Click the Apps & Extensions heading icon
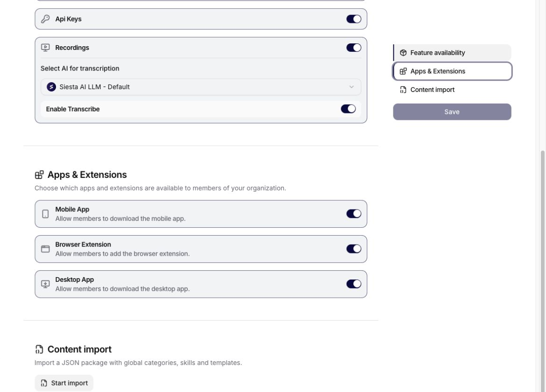 tap(39, 175)
